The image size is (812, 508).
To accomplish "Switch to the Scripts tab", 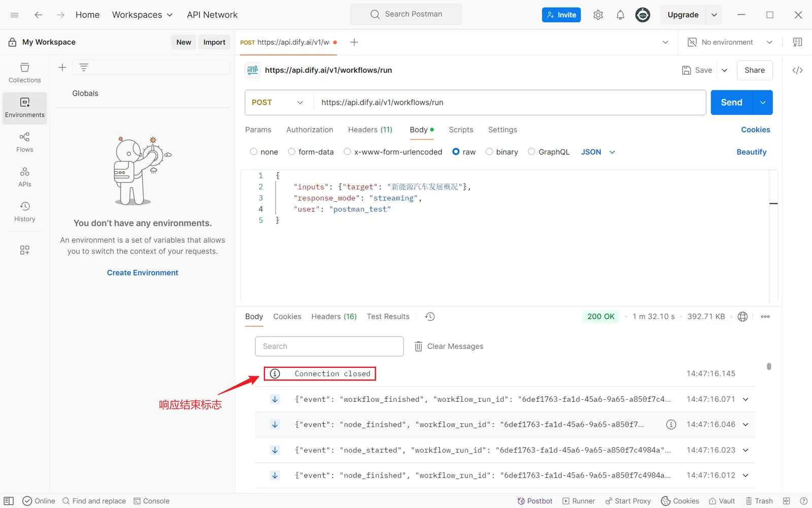I will (461, 130).
